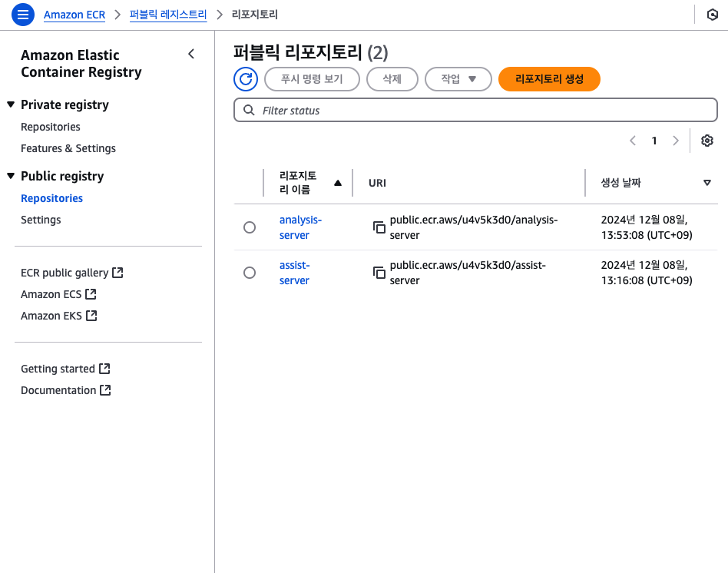Select the analysis-server radio button
This screenshot has height=573, width=728.
pyautogui.click(x=250, y=227)
